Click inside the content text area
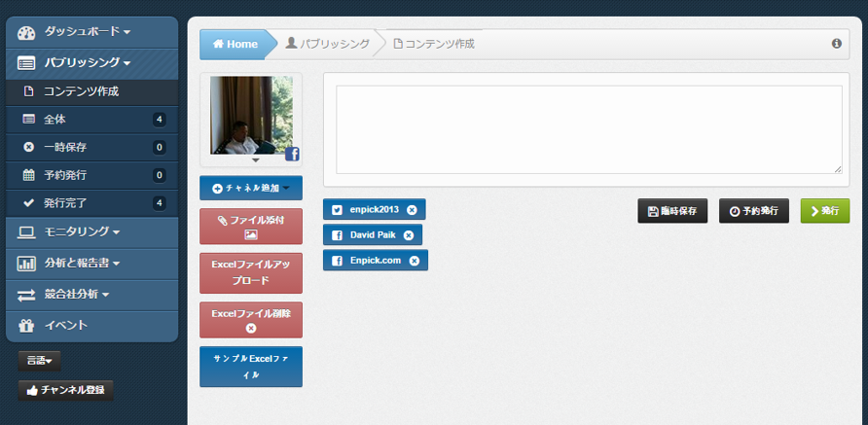Viewport: 868px width, 425px height. click(x=589, y=129)
